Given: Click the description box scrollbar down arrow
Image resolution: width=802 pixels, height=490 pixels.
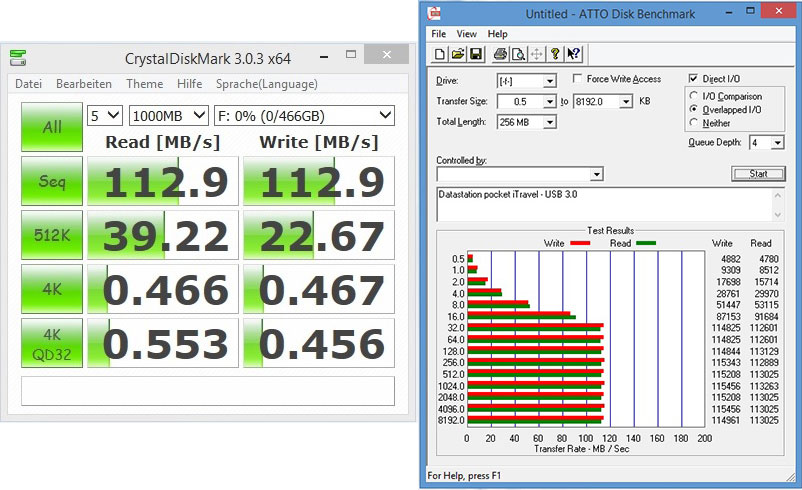Looking at the screenshot, I should (x=777, y=215).
